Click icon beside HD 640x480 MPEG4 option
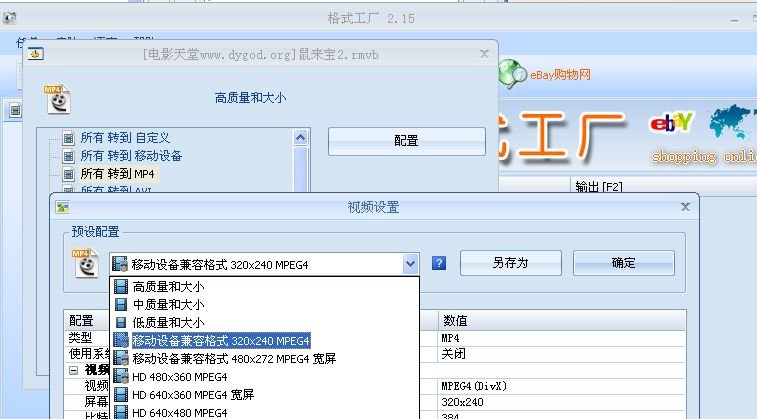Viewport: 757px width, 419px height. point(121,412)
